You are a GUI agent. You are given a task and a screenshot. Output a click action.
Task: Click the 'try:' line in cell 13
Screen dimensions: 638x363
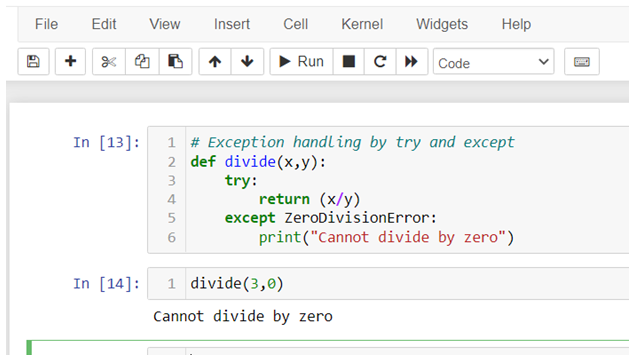pyautogui.click(x=241, y=181)
